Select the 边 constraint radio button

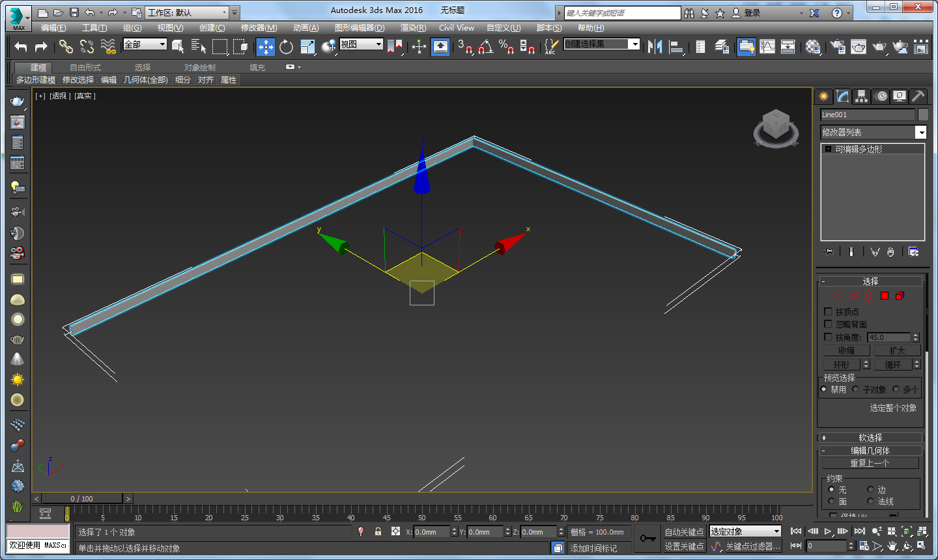870,489
